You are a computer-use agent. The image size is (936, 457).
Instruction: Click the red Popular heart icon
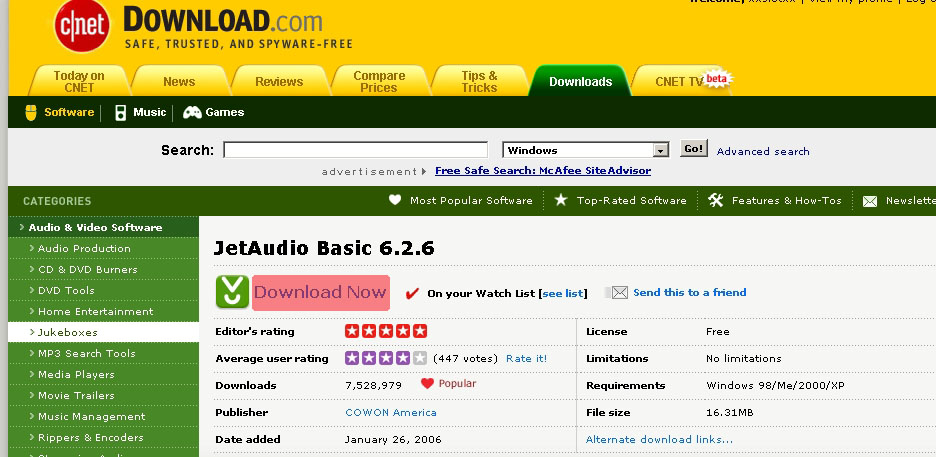[427, 384]
